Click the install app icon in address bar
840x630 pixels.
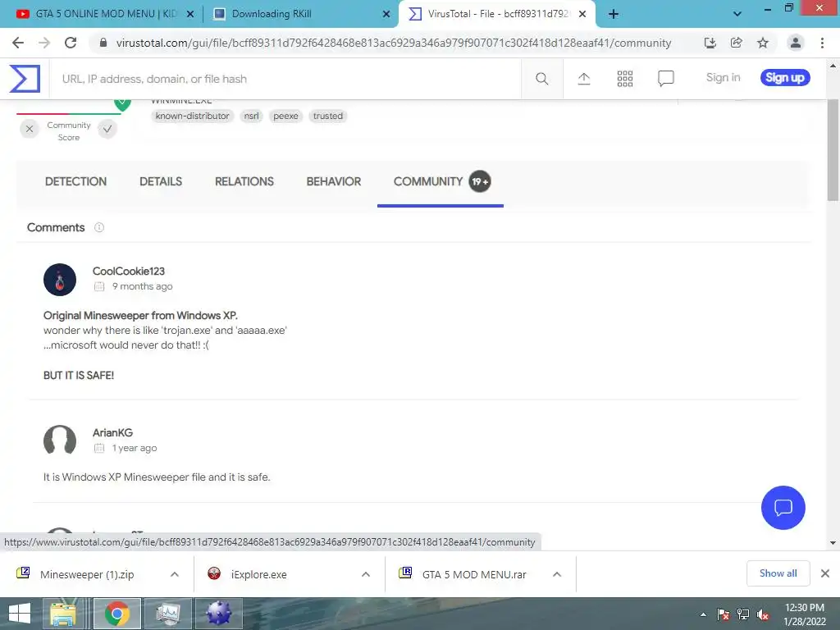(710, 43)
